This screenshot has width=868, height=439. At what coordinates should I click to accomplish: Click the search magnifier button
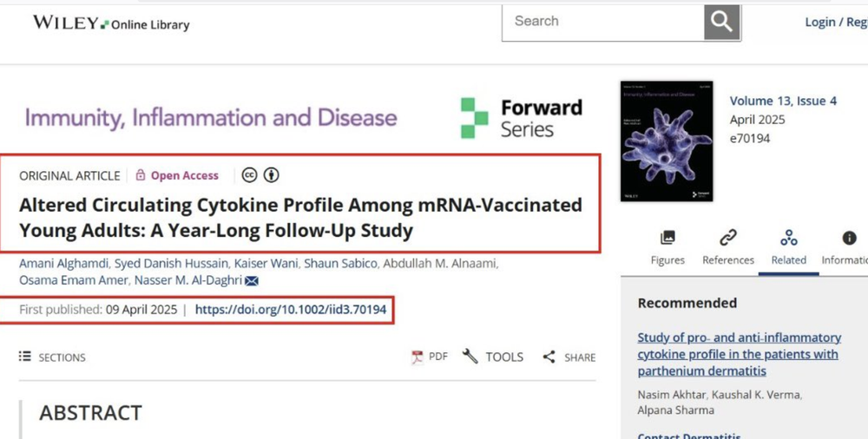(x=722, y=23)
